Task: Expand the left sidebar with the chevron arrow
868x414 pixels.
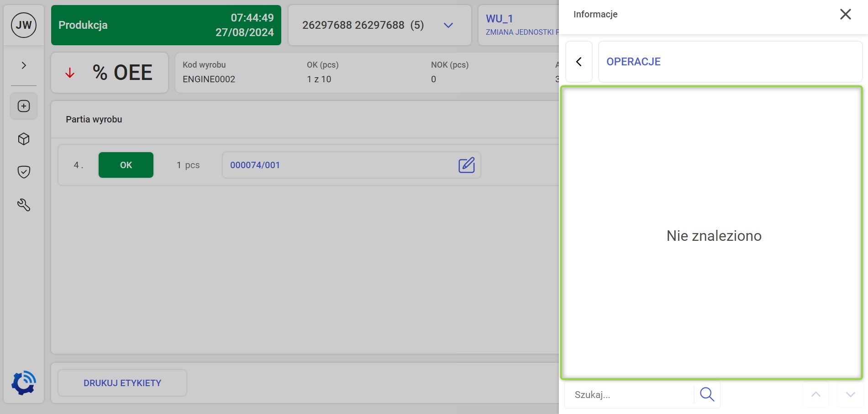Action: coord(24,65)
